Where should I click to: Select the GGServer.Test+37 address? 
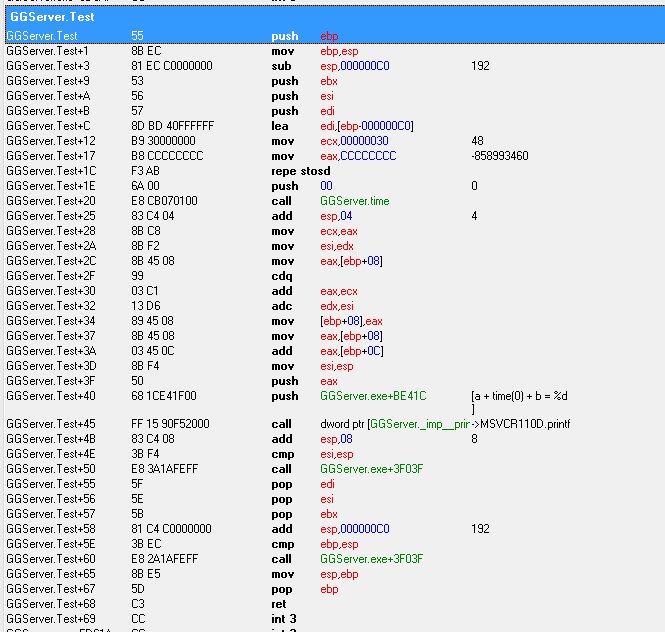[51, 336]
